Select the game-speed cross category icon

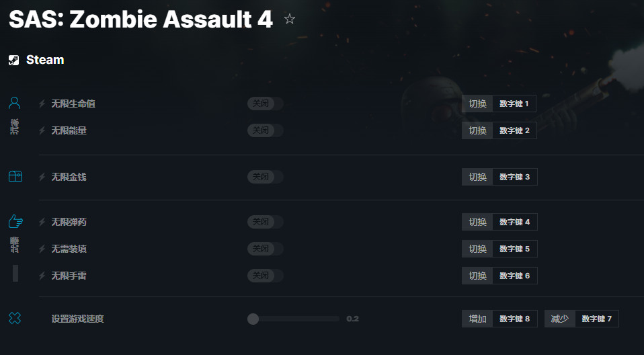click(15, 318)
